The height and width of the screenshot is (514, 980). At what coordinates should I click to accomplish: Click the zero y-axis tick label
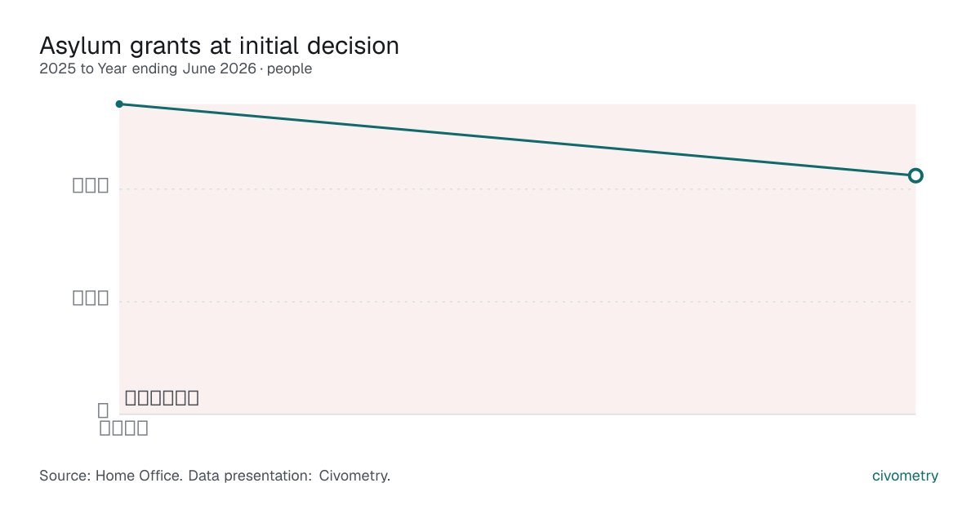click(x=103, y=410)
